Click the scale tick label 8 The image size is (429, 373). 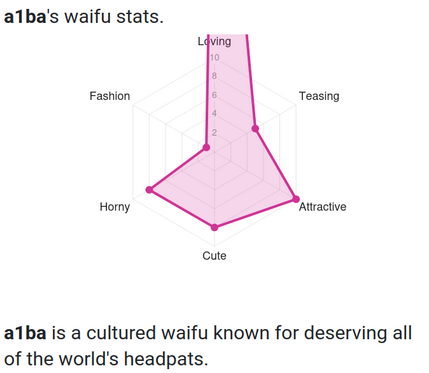point(214,76)
